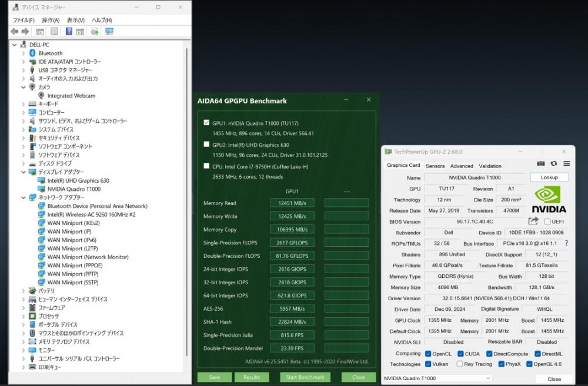Click the NVIDIA logo in GPU-Z

549,199
